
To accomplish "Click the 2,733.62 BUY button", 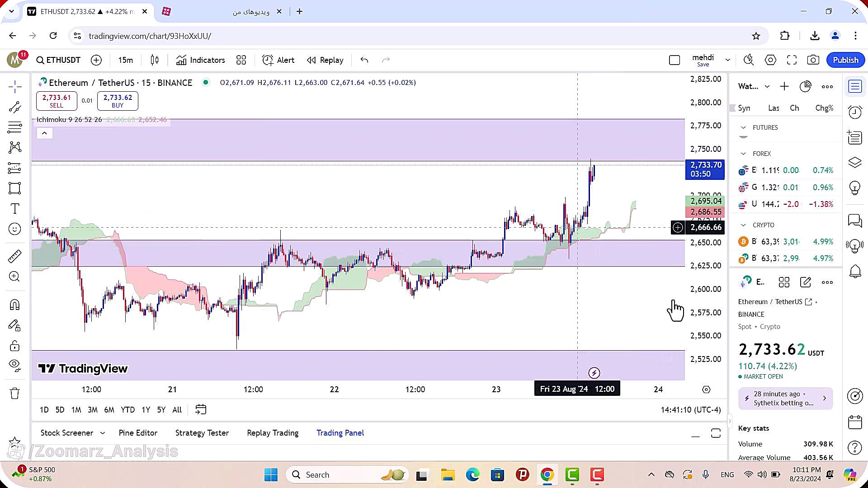I will [x=118, y=101].
